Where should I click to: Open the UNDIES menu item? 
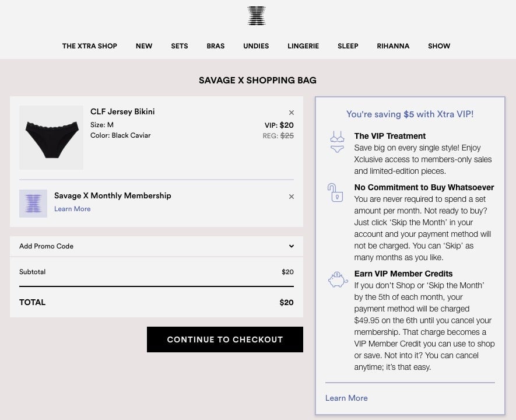[256, 46]
